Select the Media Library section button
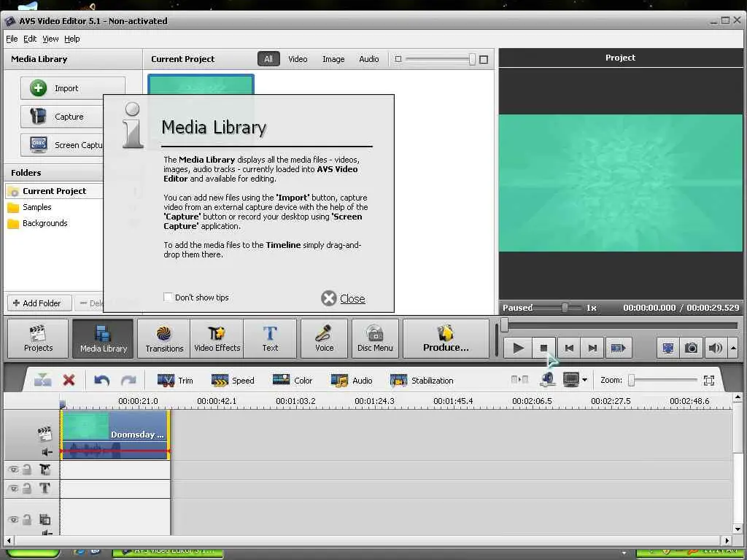747x560 pixels. [x=104, y=338]
